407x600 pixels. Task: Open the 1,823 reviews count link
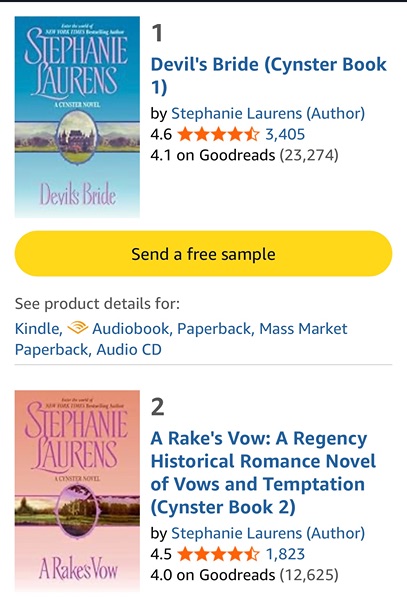[x=285, y=554]
